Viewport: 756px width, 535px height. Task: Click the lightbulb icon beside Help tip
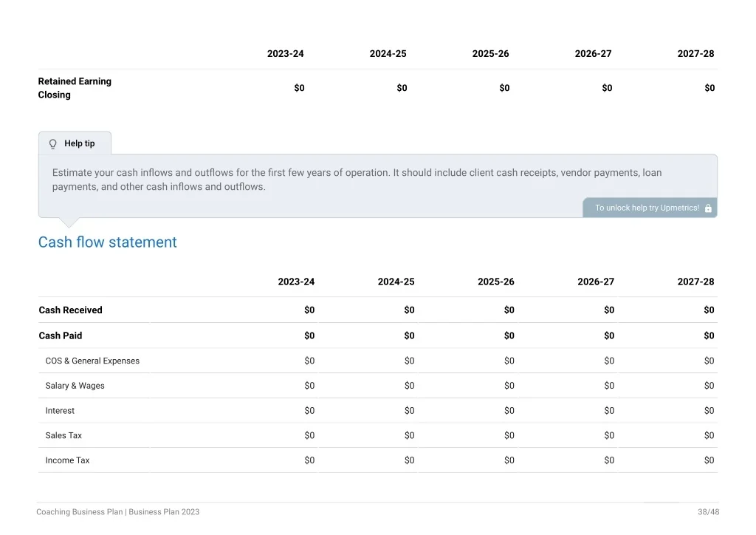tap(53, 144)
